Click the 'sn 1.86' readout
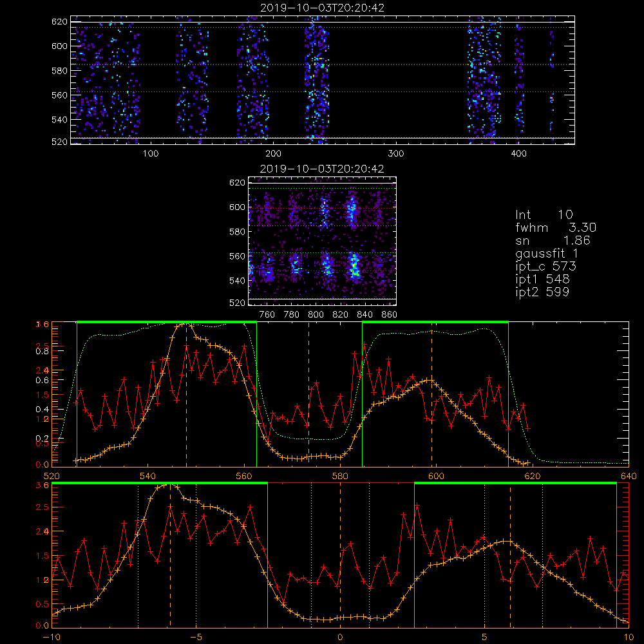The image size is (644, 644). (x=553, y=240)
